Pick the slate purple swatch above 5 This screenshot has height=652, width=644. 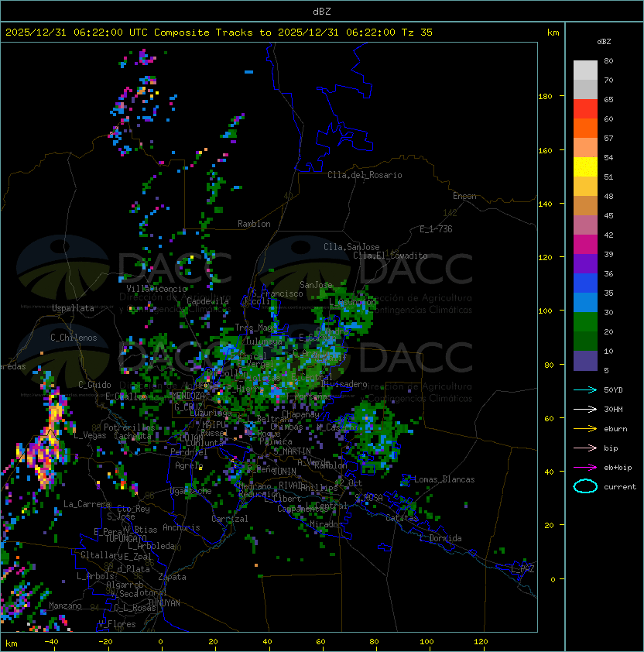click(585, 361)
